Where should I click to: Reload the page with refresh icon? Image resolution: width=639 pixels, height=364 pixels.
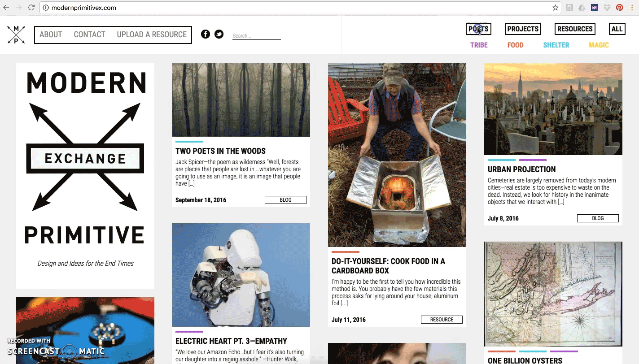(x=31, y=8)
